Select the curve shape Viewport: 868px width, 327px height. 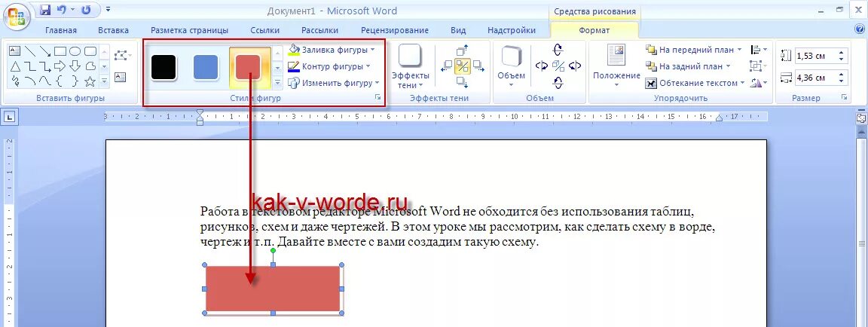45,81
